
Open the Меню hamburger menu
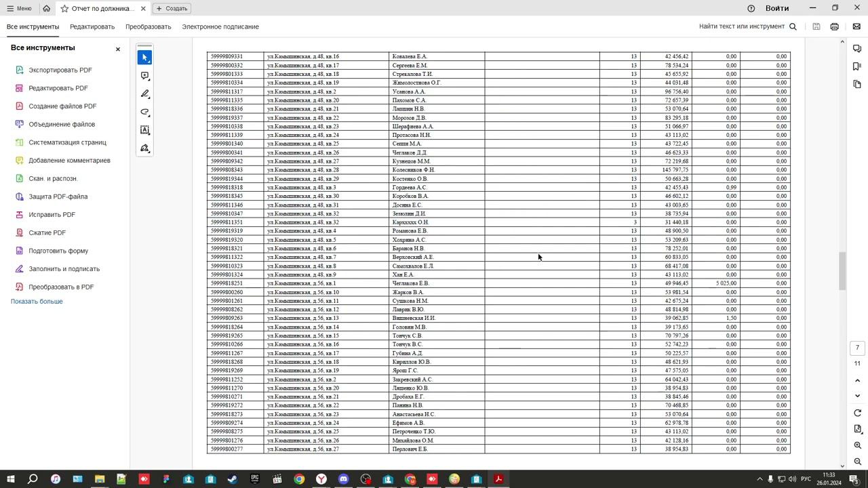pos(19,8)
